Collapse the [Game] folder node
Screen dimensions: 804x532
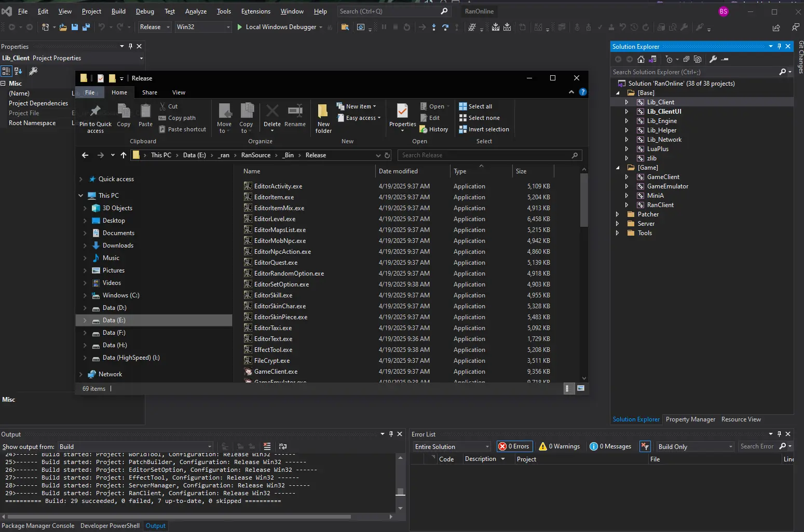pos(617,168)
